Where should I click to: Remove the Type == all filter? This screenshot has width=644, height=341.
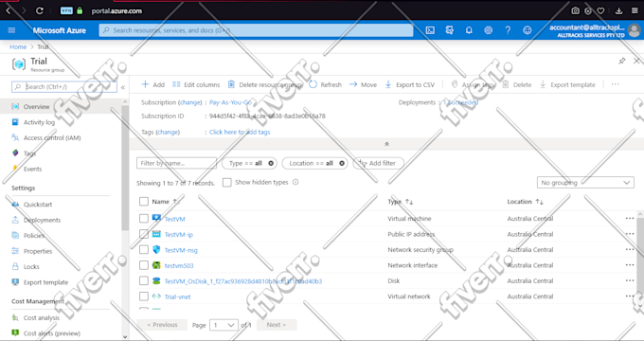click(x=271, y=163)
